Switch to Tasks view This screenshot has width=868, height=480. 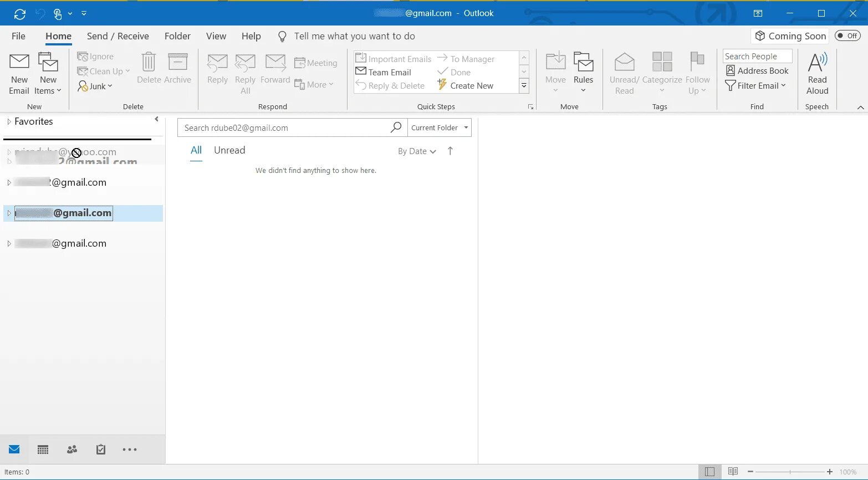click(x=101, y=450)
